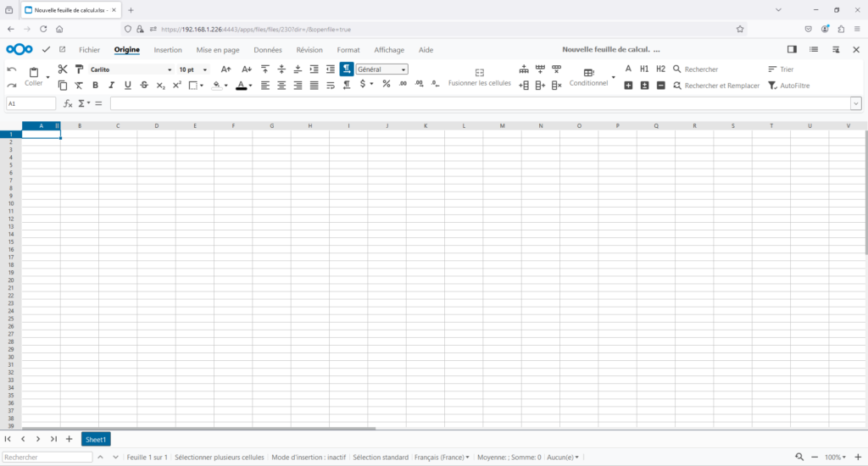The height and width of the screenshot is (466, 868).
Task: Open the Révision tab
Action: click(309, 50)
